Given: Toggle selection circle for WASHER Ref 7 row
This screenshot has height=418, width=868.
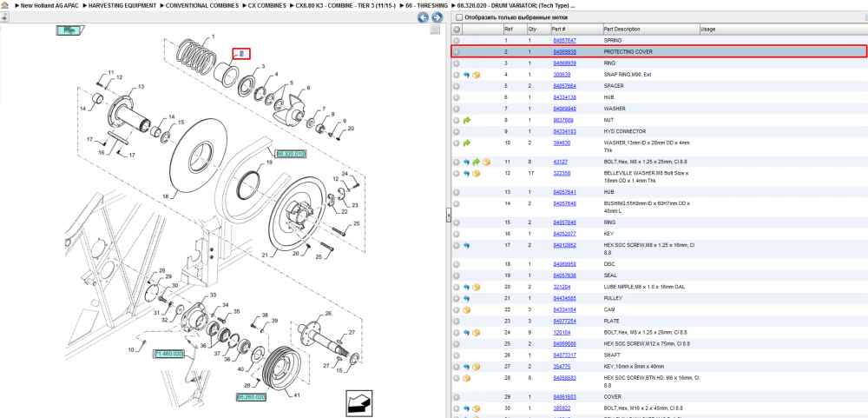Looking at the screenshot, I should coord(457,109).
